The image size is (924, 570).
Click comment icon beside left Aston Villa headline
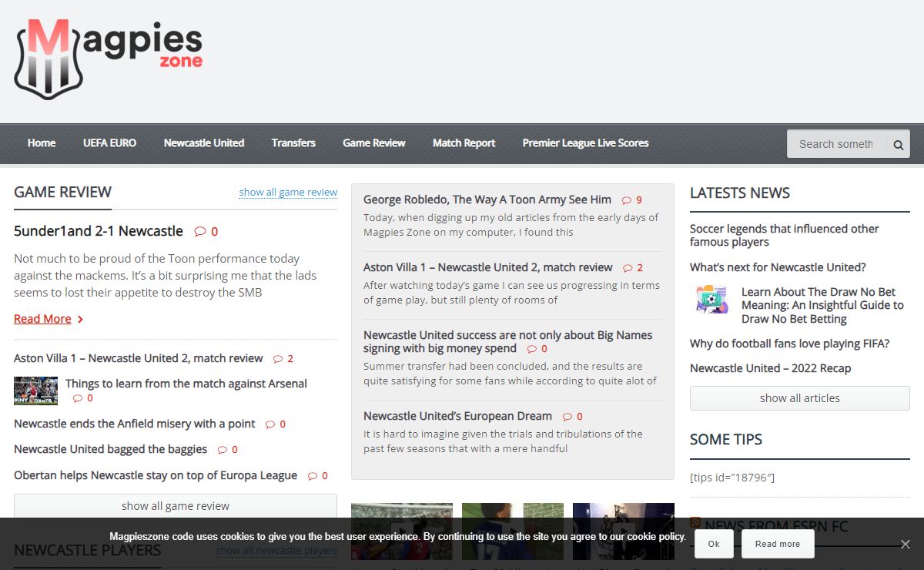(x=278, y=359)
